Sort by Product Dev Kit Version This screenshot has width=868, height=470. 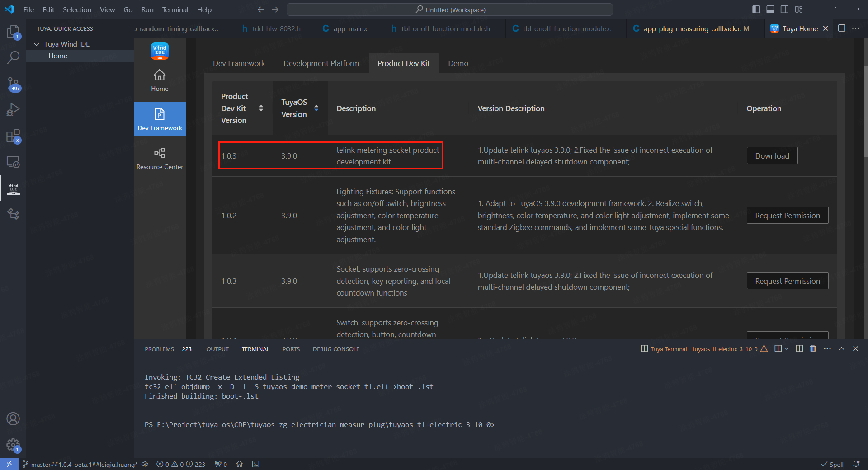261,108
